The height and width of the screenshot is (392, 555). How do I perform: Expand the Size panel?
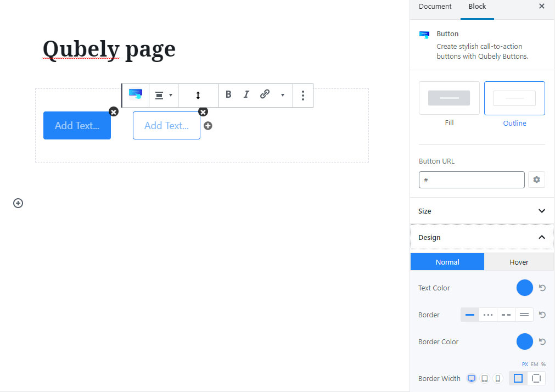click(x=482, y=211)
